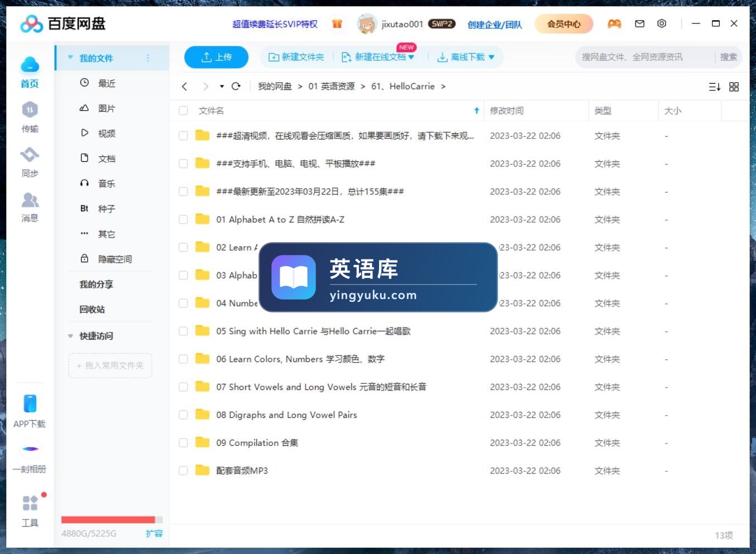Select 其它 in the sidebar
The image size is (756, 554).
tap(107, 234)
